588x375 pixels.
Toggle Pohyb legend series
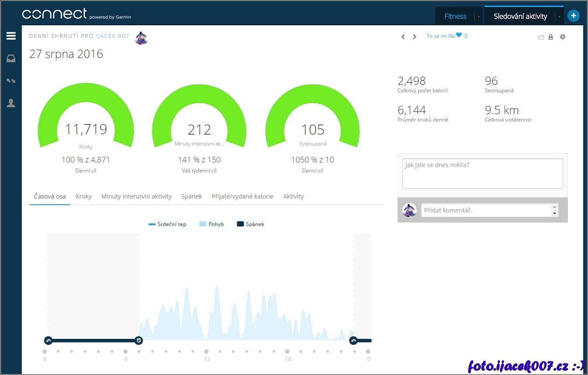pos(211,224)
